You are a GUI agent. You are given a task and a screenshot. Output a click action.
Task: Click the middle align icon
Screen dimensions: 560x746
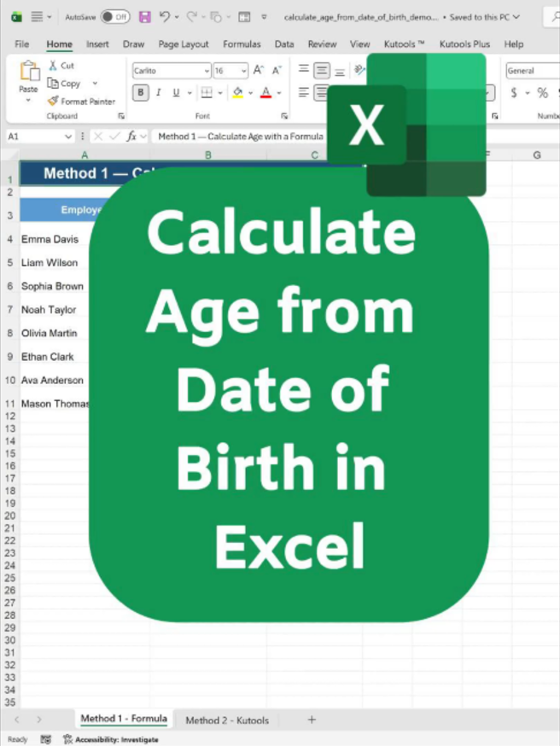pyautogui.click(x=322, y=71)
